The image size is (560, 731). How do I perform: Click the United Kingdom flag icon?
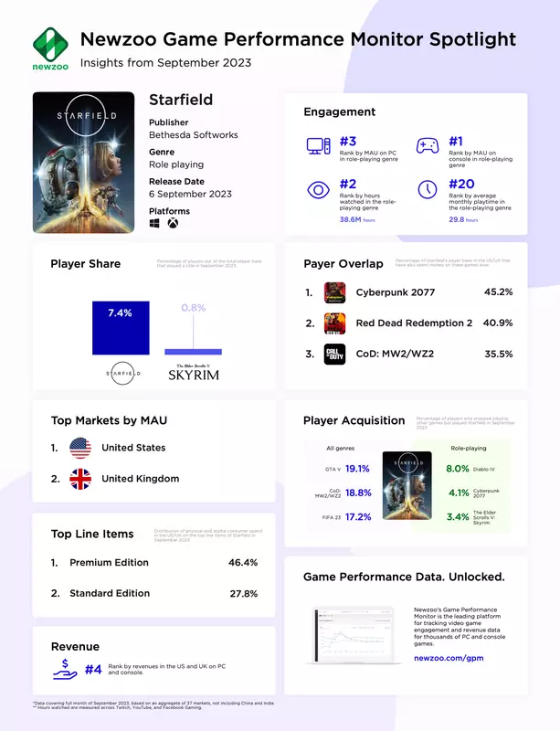tap(80, 479)
